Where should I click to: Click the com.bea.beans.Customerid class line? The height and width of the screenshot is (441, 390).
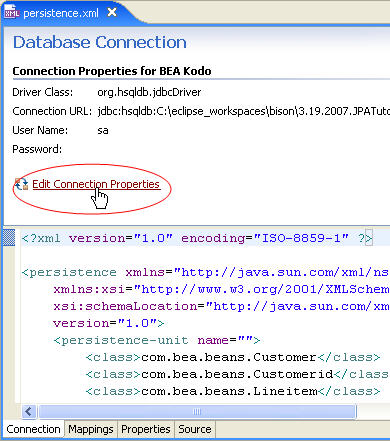point(237,374)
